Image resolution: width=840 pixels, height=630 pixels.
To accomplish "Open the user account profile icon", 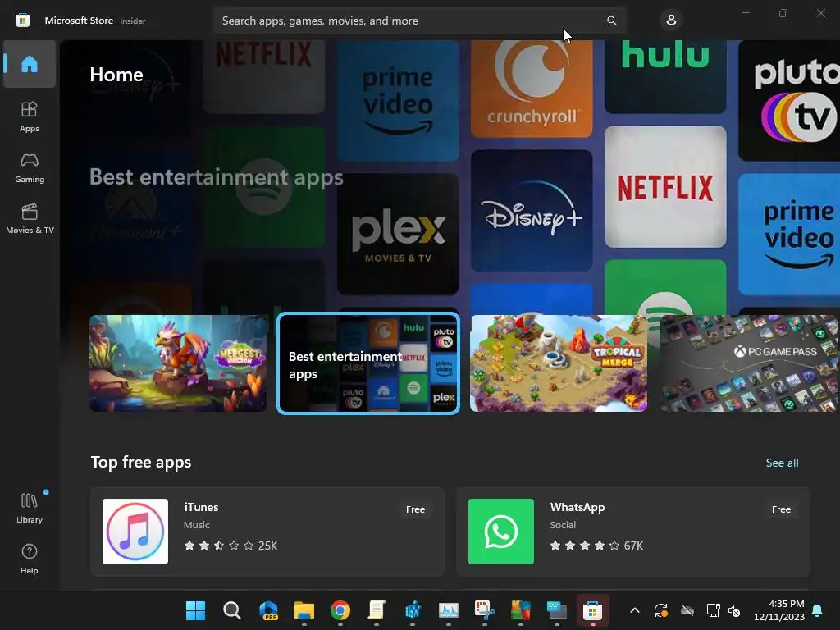I will (671, 21).
